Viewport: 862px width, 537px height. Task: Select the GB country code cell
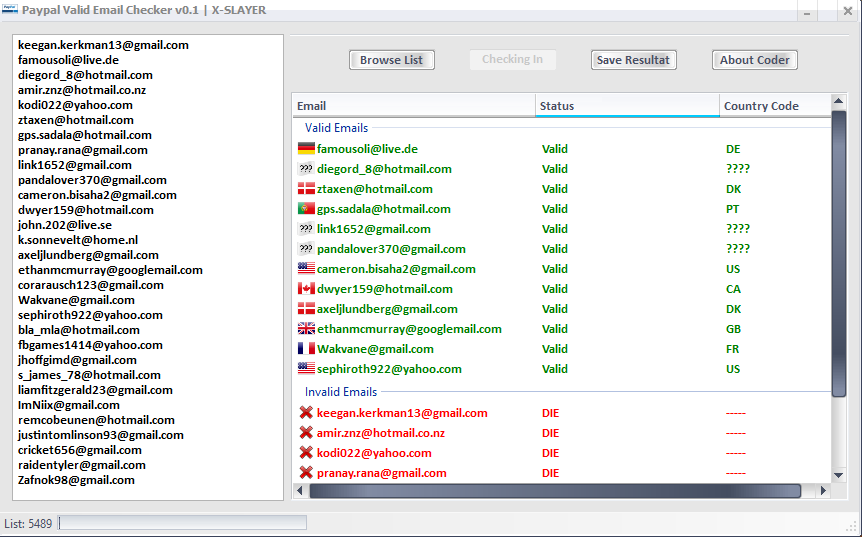coord(733,329)
